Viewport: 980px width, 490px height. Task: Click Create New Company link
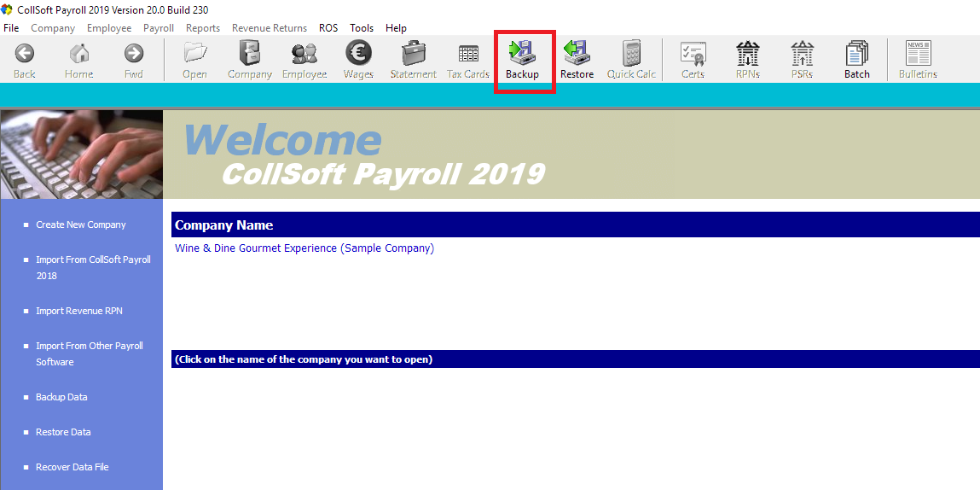(80, 225)
